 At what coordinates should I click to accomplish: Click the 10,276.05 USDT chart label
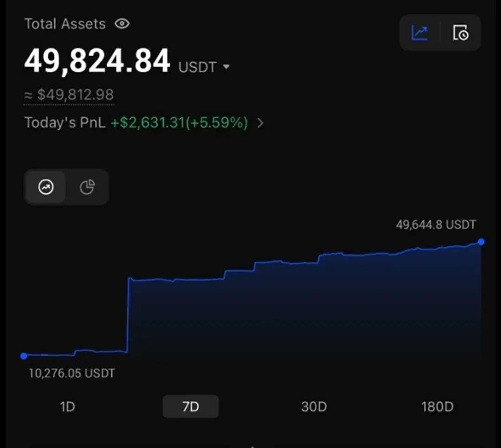[x=72, y=373]
